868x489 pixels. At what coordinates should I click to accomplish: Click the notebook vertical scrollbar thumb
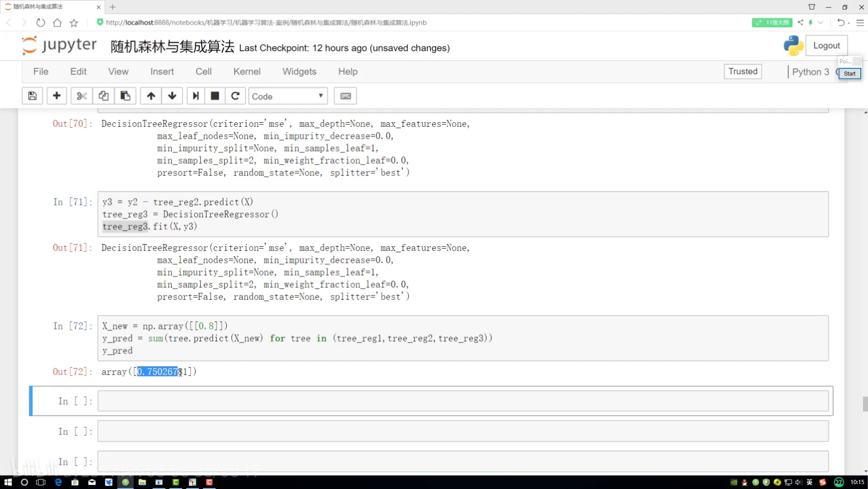pyautogui.click(x=865, y=404)
